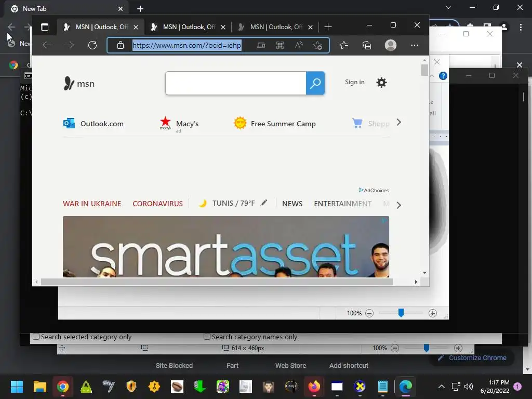View site information lock icon
Viewport: 532px width, 399px height.
coord(121,45)
